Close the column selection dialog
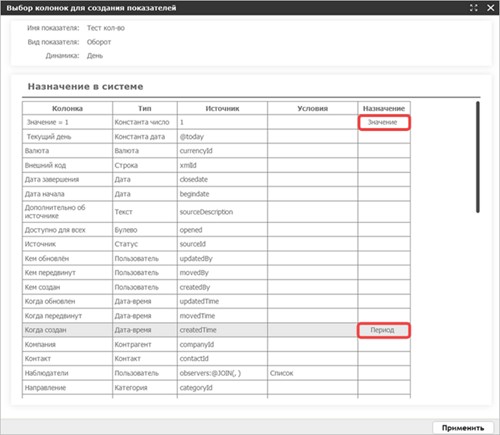Image resolution: width=500 pixels, height=435 pixels. coord(491,8)
